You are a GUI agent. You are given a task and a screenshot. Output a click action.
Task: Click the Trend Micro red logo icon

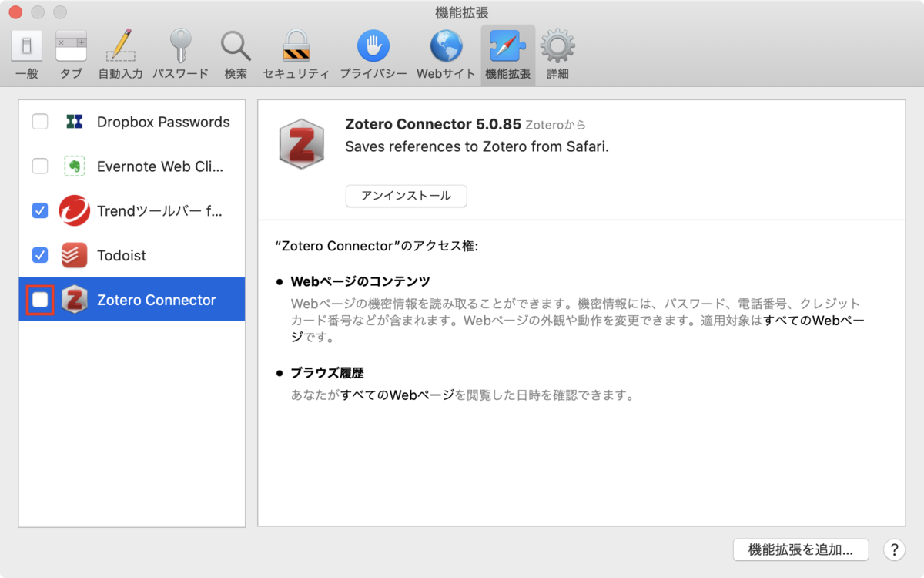pyautogui.click(x=75, y=210)
